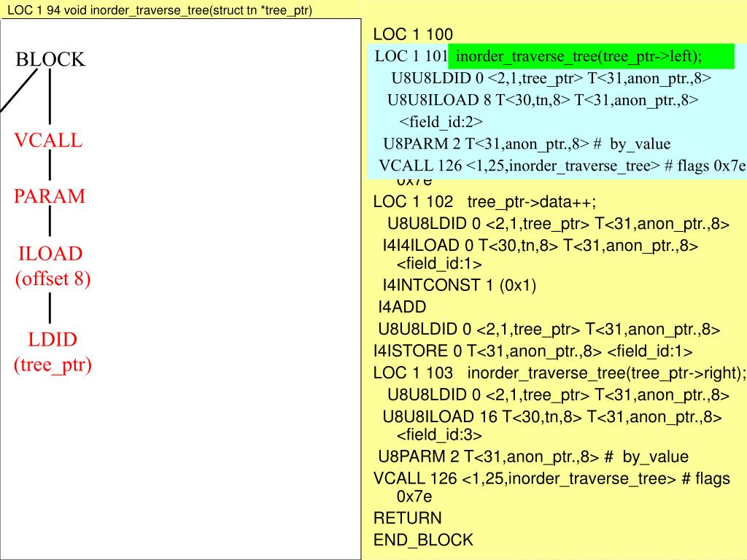Viewport: 747px width, 560px height.
Task: Click the last 'VCALL 126' line above RETURN
Action: pos(551,487)
